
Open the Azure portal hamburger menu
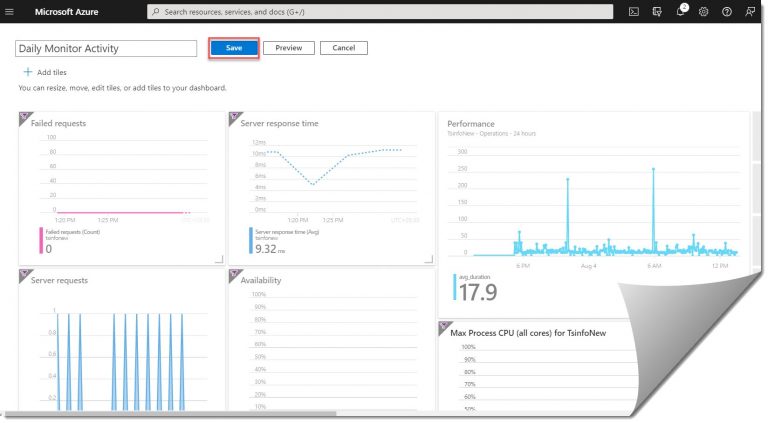click(9, 12)
